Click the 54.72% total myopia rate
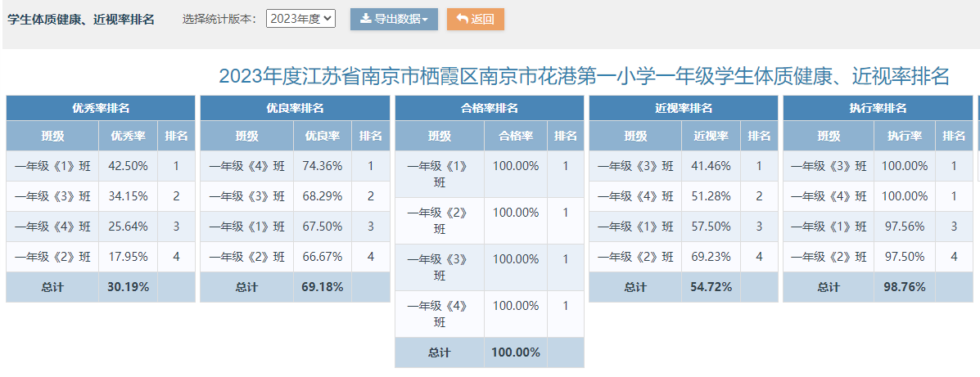 click(x=711, y=287)
